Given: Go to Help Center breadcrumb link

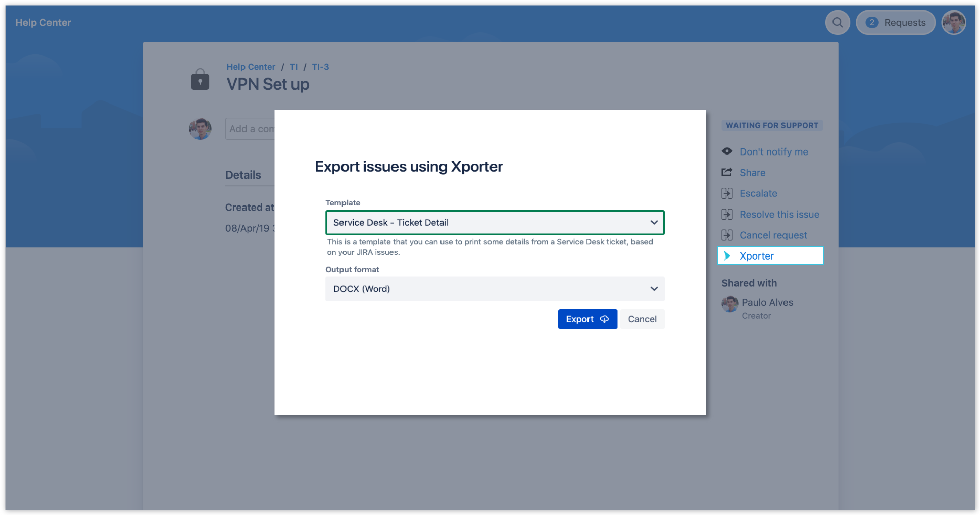Looking at the screenshot, I should coord(251,67).
